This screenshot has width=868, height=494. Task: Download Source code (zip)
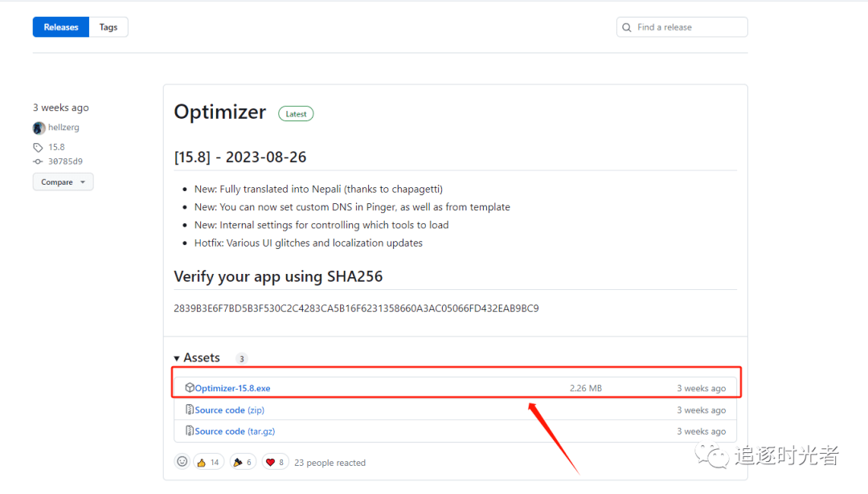pos(229,410)
